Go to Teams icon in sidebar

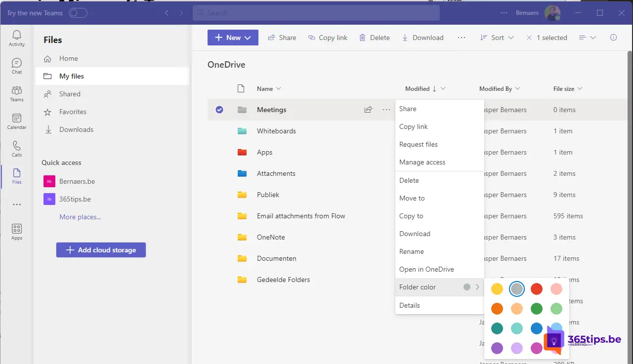click(x=17, y=93)
